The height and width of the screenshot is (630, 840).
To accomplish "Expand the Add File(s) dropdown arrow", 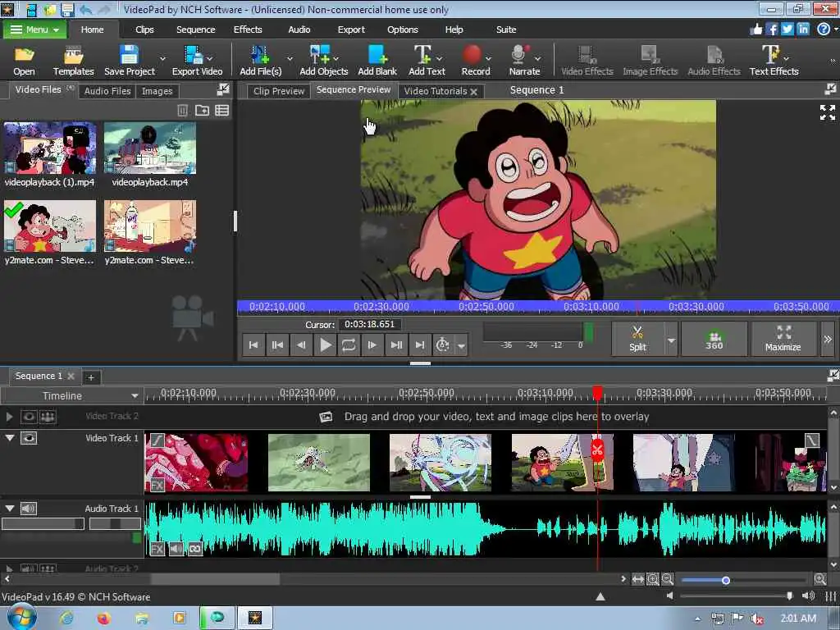I will coord(290,58).
